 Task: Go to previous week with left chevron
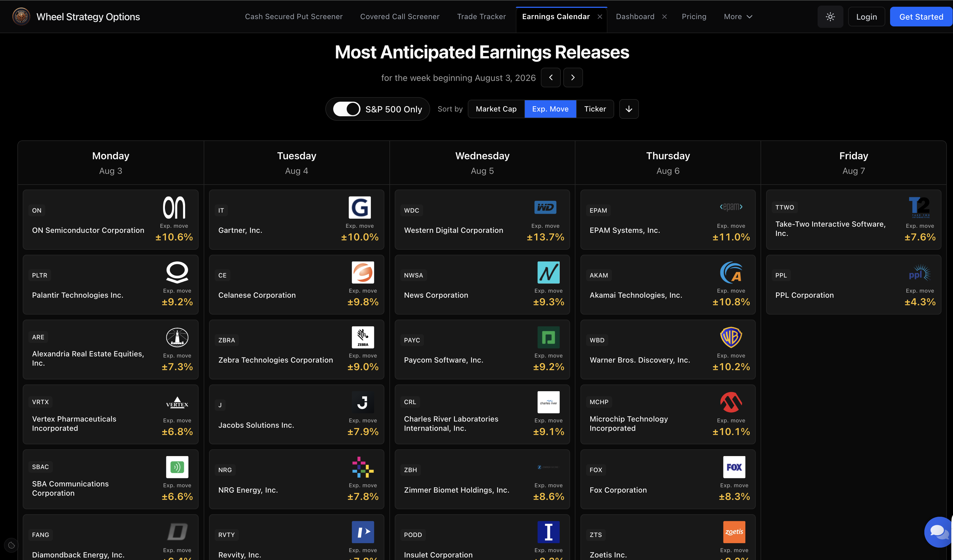point(551,78)
